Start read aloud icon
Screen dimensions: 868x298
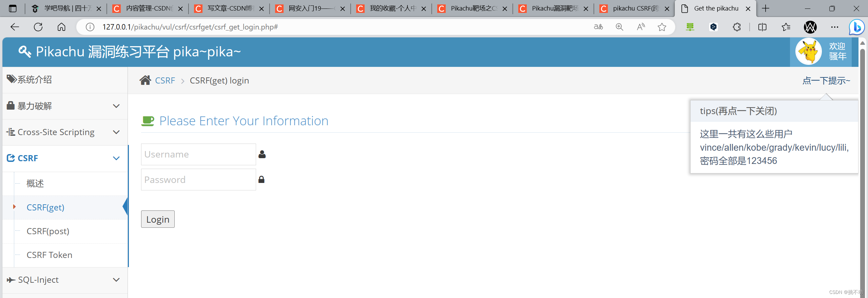pos(641,27)
